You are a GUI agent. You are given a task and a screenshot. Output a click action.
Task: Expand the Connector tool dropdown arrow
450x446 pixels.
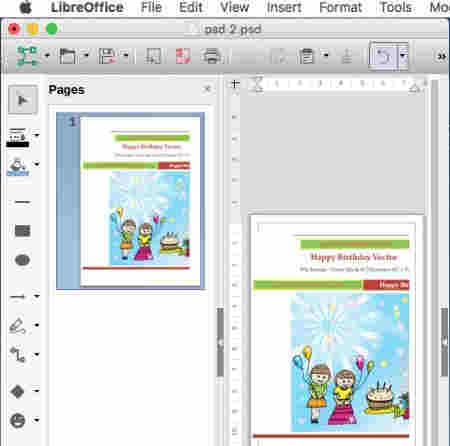37,354
